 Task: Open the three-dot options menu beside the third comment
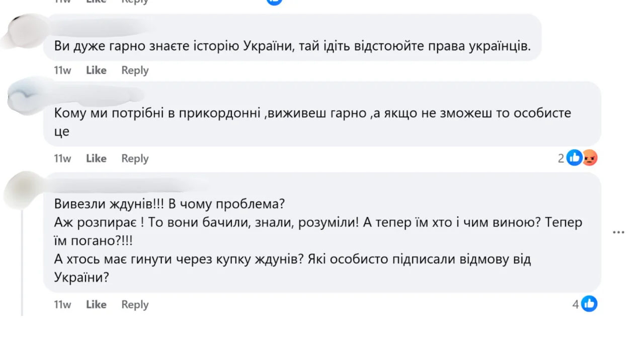pyautogui.click(x=618, y=232)
